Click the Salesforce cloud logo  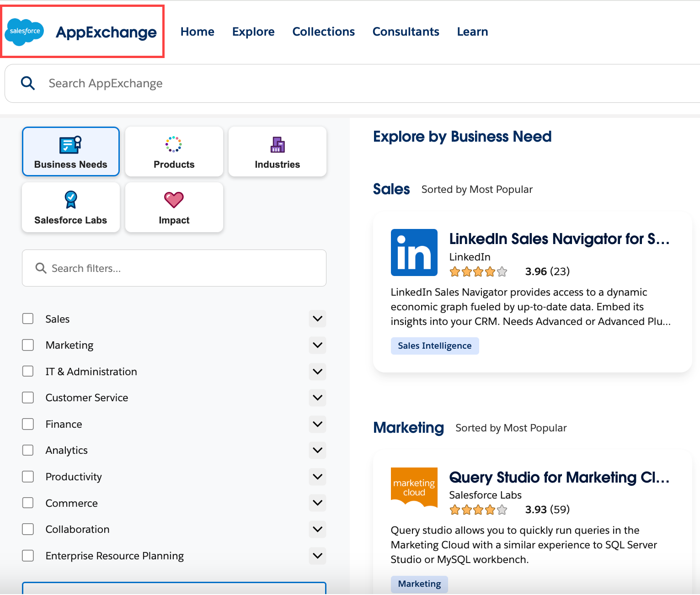pyautogui.click(x=24, y=32)
